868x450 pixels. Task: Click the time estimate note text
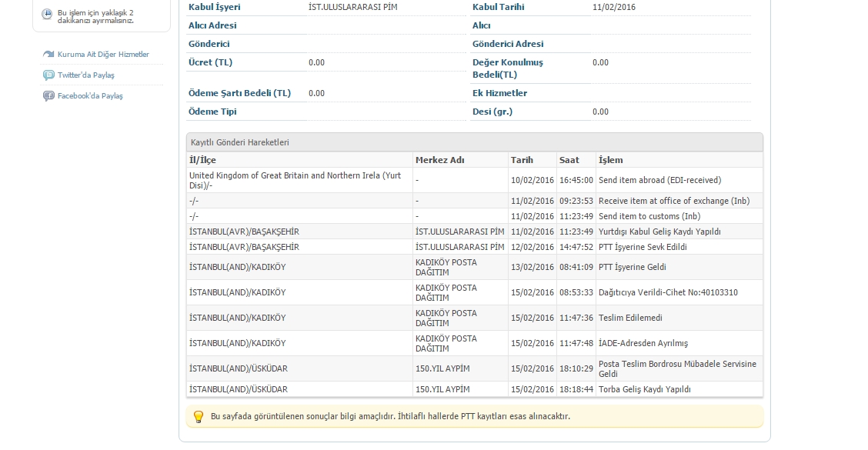[x=95, y=17]
